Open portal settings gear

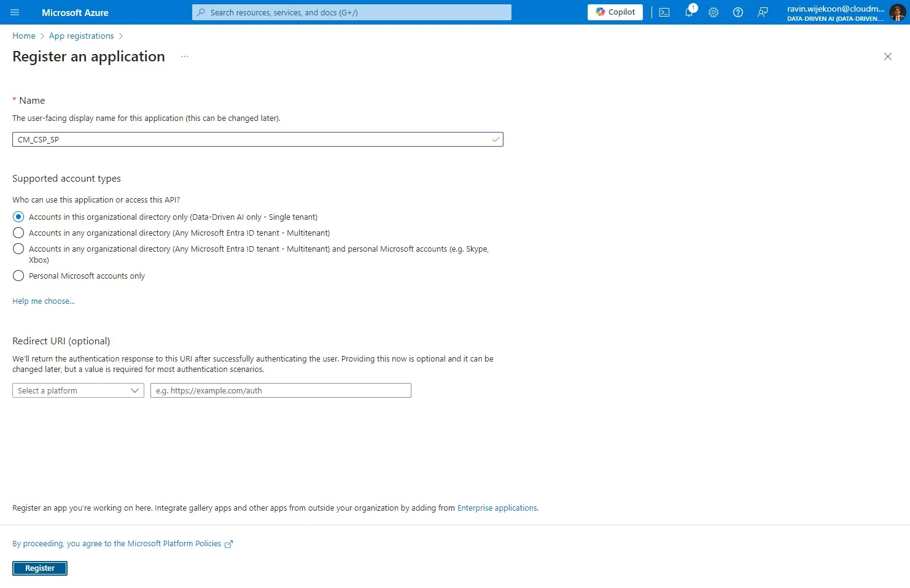tap(714, 12)
